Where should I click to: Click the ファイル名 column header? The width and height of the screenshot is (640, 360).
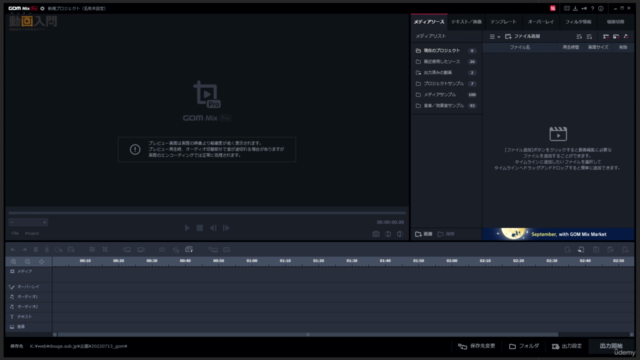pos(520,47)
